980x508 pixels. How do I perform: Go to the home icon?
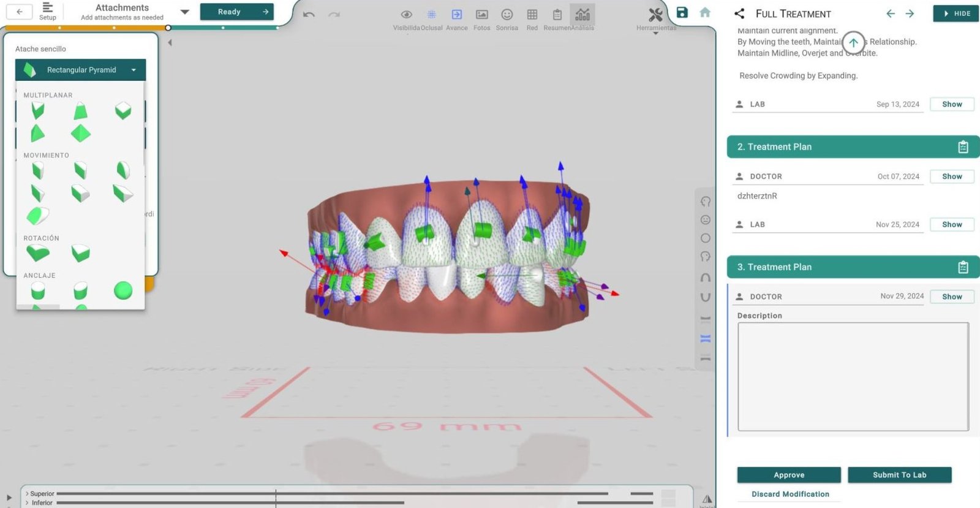click(x=705, y=12)
